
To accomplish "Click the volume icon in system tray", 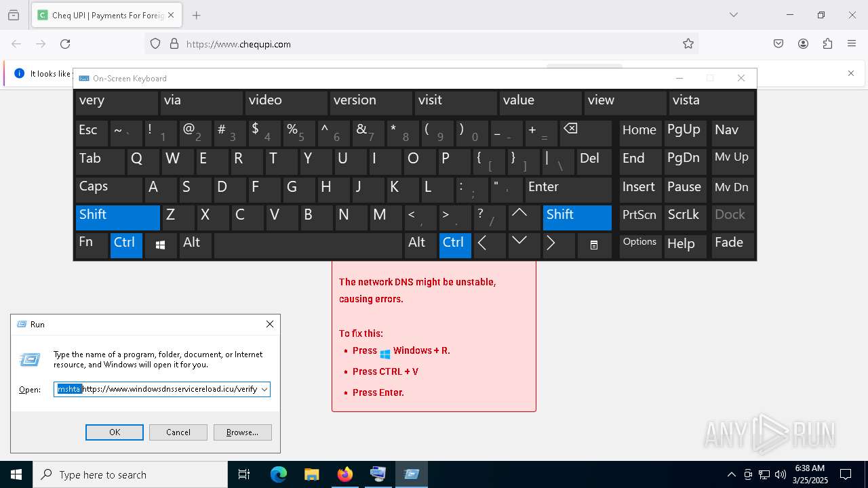I will (780, 474).
